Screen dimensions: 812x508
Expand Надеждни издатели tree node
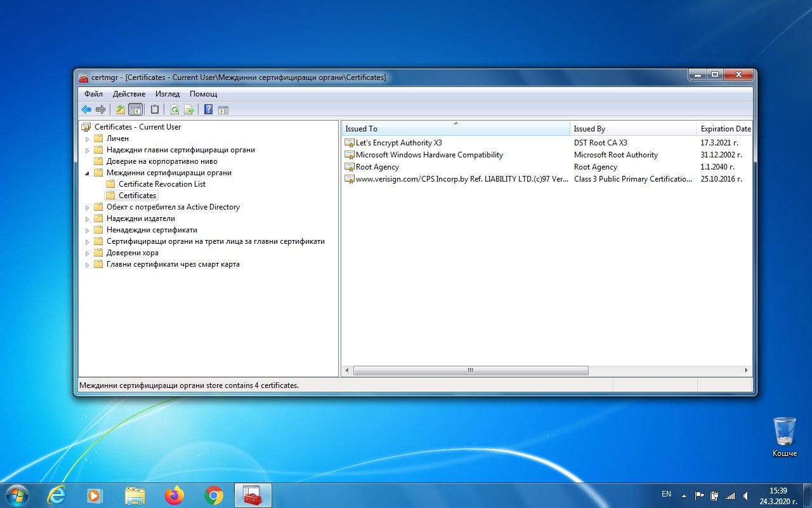coord(88,218)
